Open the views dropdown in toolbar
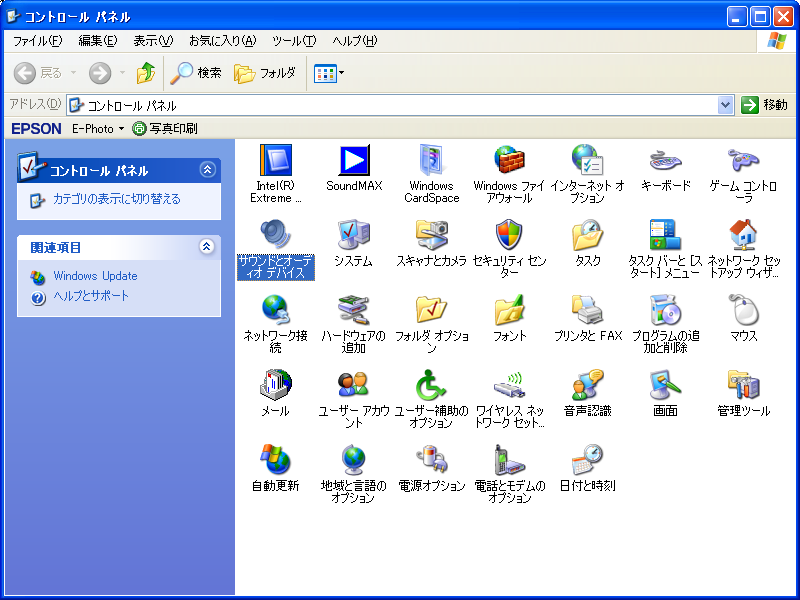Screen dimensions: 800x600 tap(329, 73)
